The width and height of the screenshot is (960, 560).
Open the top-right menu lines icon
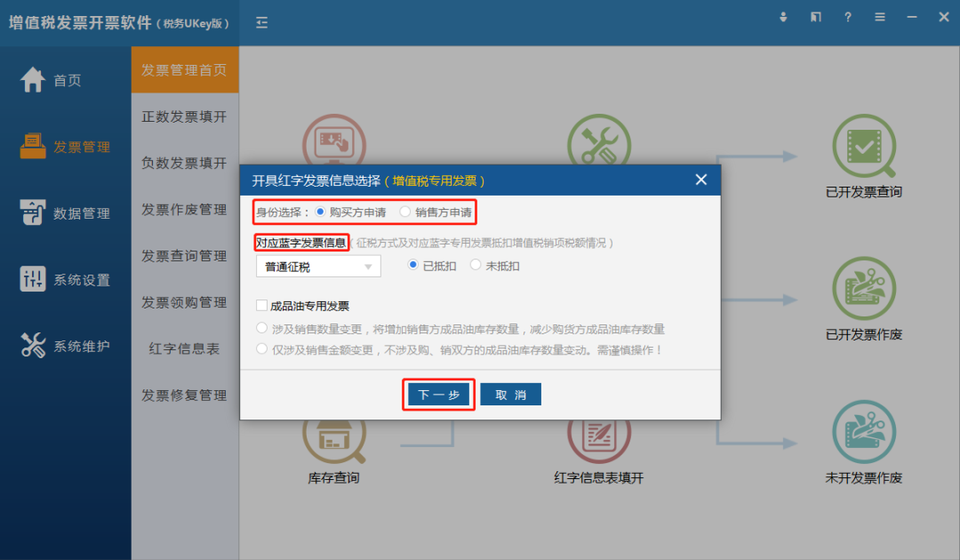click(879, 17)
